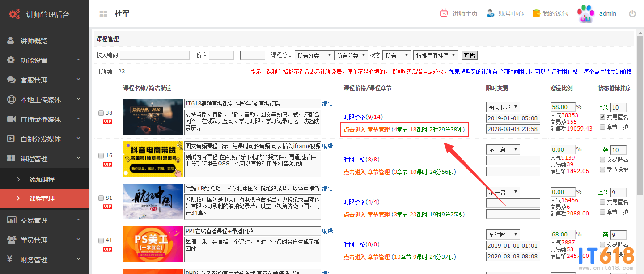This screenshot has width=644, height=274.
Task: Open the 状态 filter dropdown
Action: 396,55
